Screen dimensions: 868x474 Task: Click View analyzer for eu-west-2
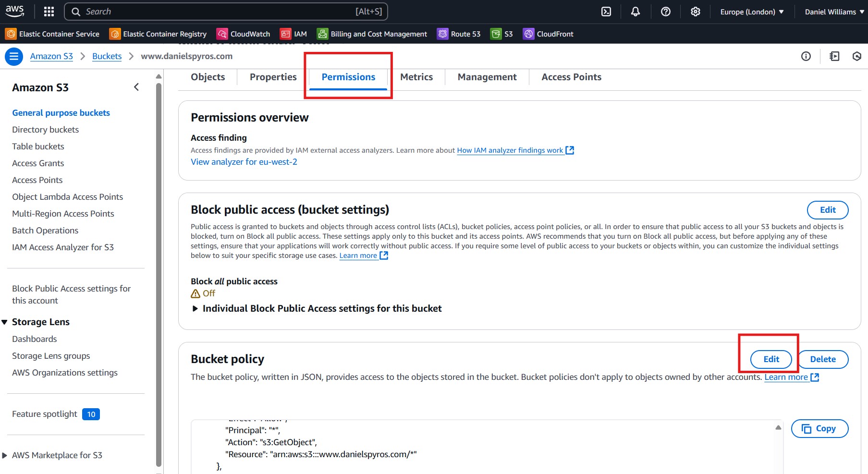[244, 162]
